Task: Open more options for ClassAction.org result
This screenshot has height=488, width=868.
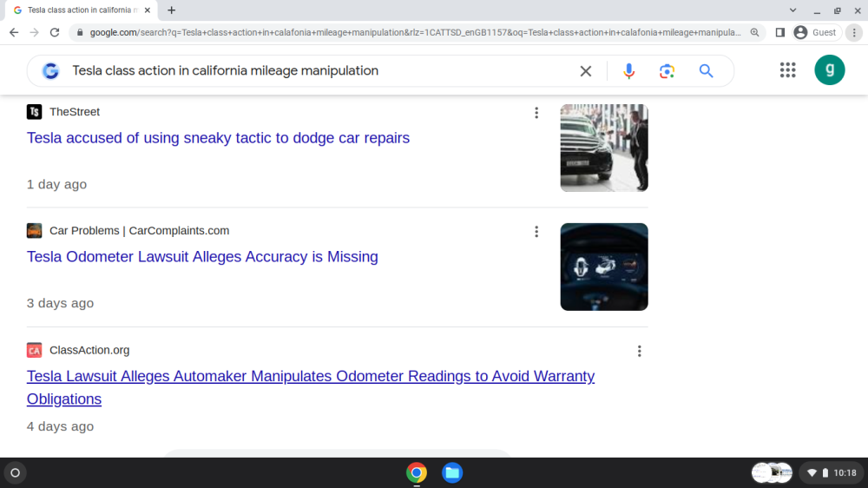Action: pos(640,351)
